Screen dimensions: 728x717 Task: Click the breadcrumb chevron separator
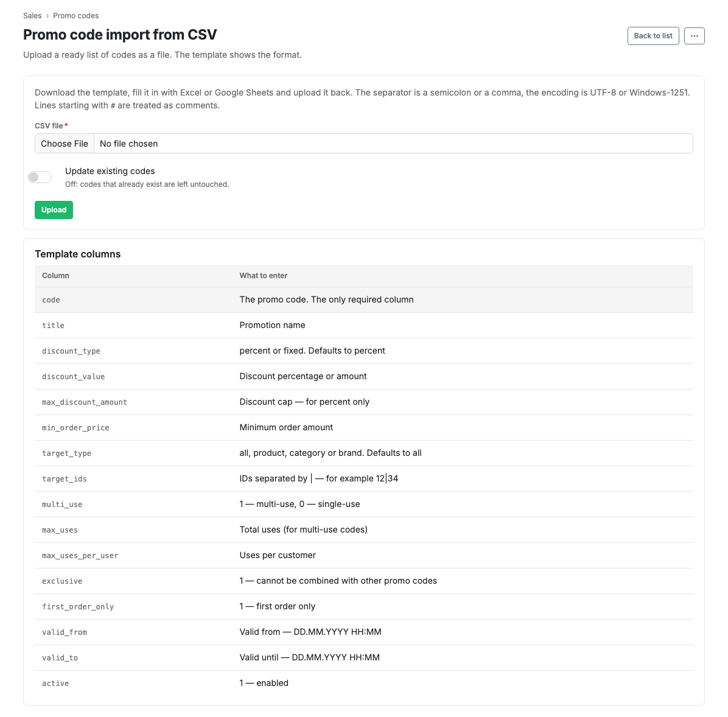[x=47, y=16]
